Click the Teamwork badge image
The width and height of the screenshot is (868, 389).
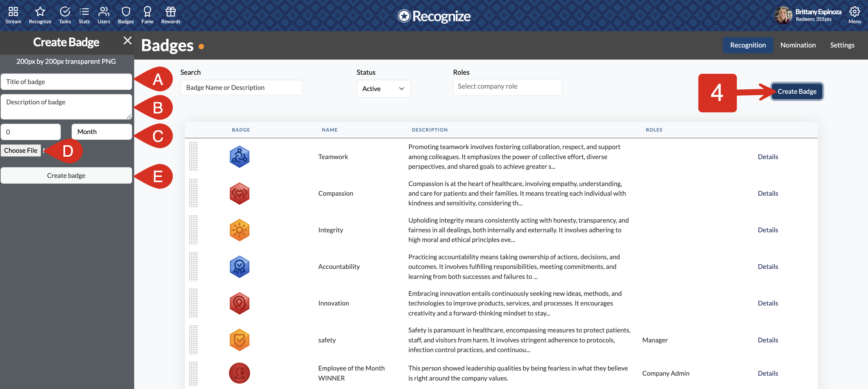click(239, 157)
